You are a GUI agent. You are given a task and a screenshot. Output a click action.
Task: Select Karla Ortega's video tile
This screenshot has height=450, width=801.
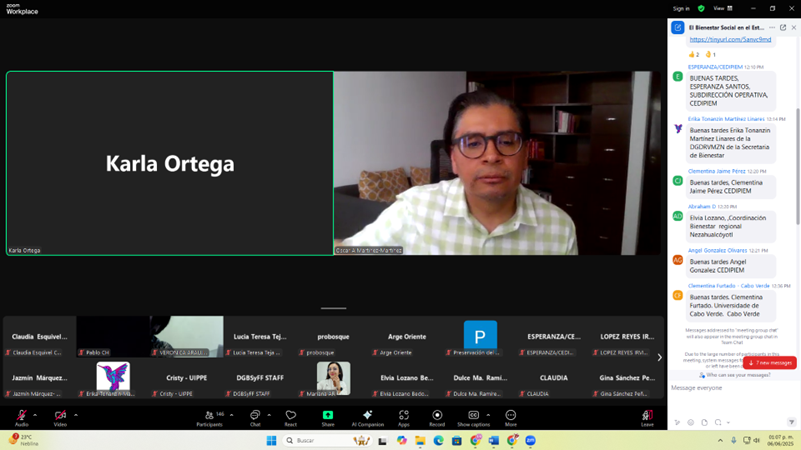pyautogui.click(x=170, y=163)
